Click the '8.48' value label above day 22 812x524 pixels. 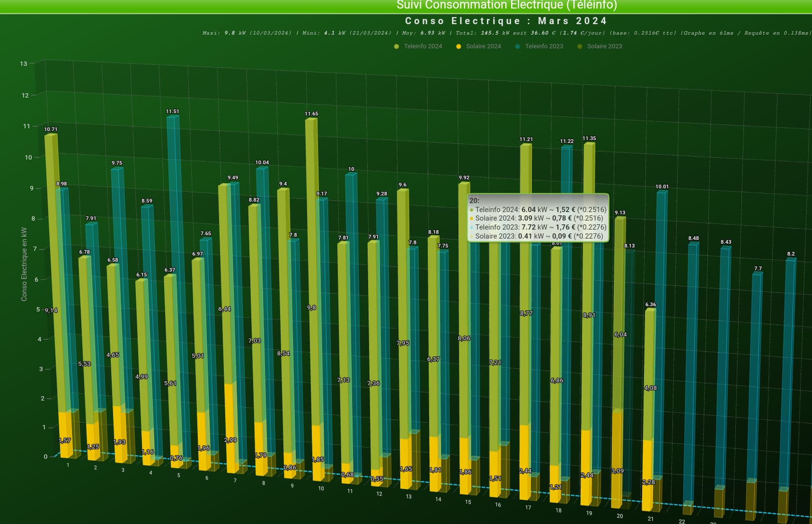(x=693, y=239)
